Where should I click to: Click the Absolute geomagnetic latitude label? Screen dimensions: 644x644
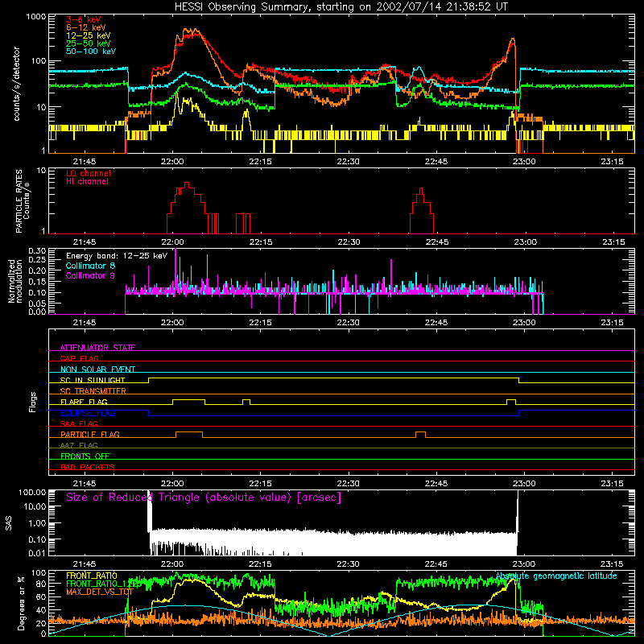coord(556,576)
